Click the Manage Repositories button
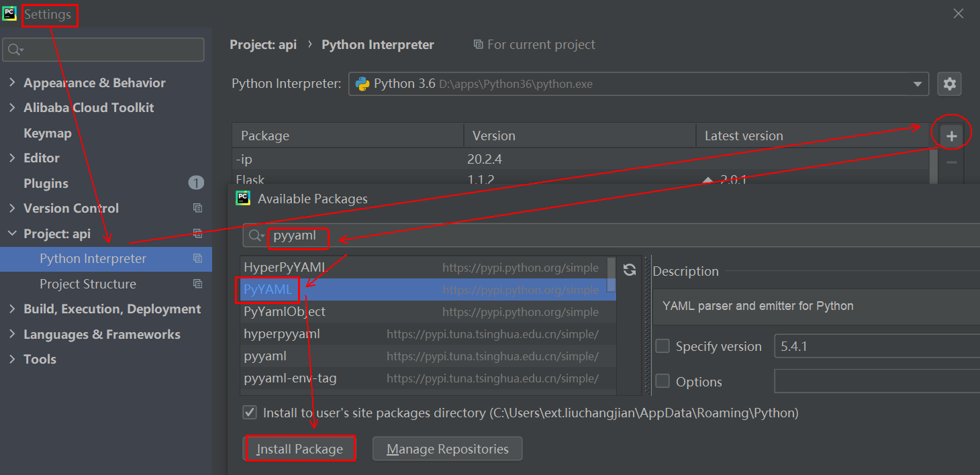The height and width of the screenshot is (475, 980). coord(447,449)
